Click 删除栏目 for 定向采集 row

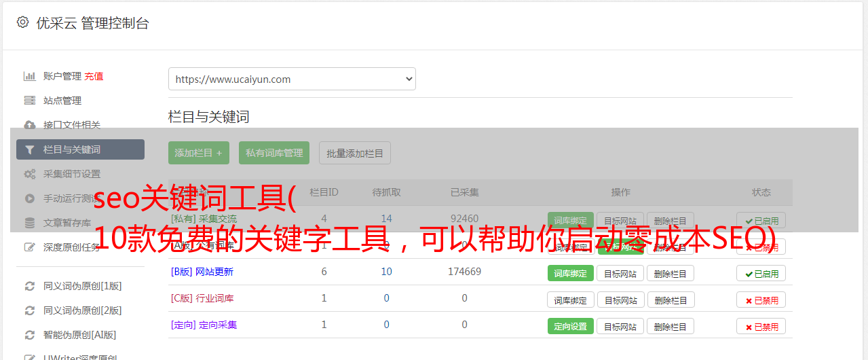pyautogui.click(x=671, y=327)
